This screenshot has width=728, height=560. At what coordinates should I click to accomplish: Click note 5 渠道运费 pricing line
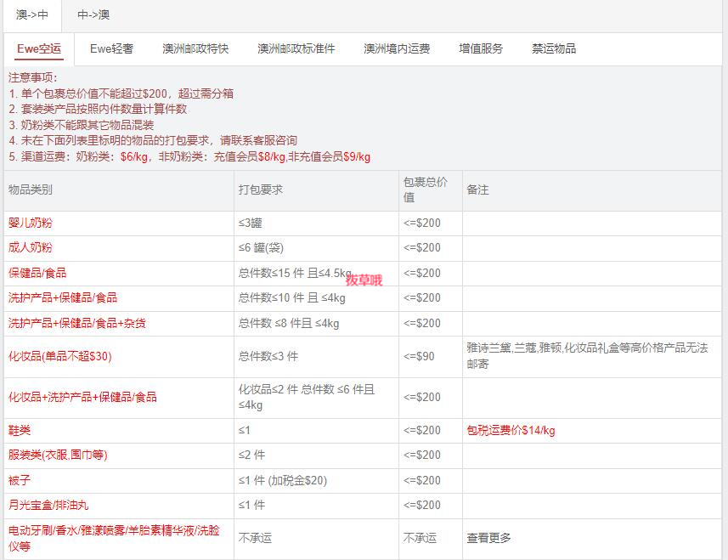[x=189, y=156]
